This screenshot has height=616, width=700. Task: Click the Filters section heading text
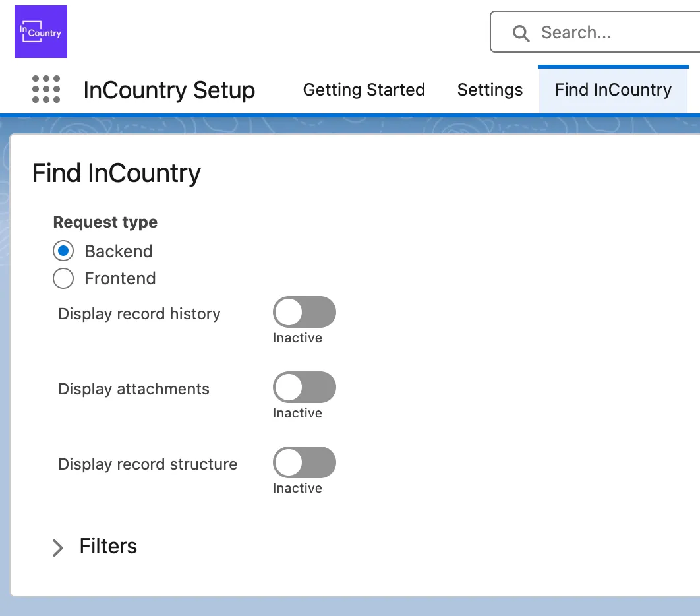pos(108,546)
